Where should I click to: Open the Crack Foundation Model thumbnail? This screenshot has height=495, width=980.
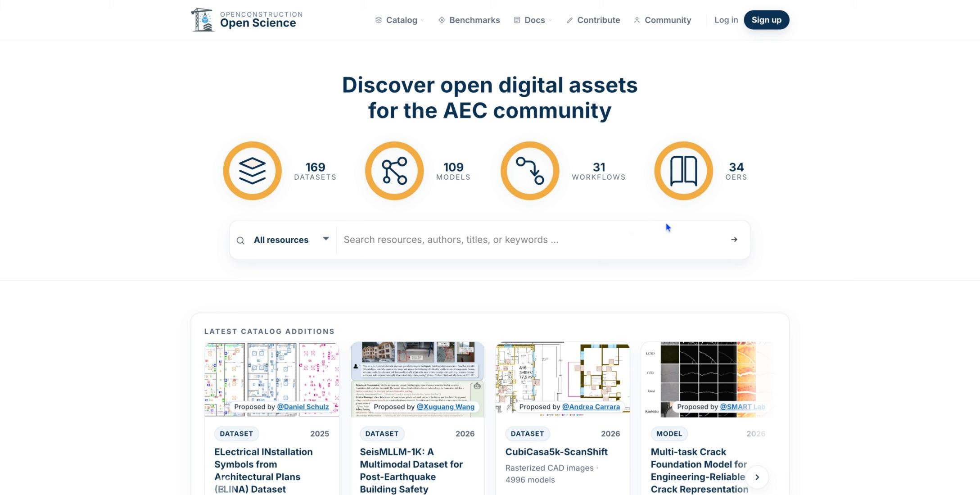pos(707,379)
